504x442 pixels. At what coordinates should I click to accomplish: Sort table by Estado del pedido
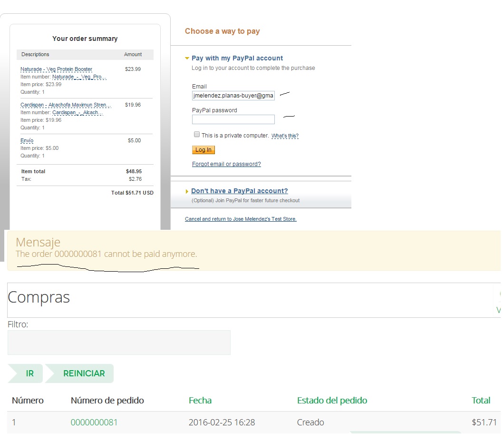332,401
